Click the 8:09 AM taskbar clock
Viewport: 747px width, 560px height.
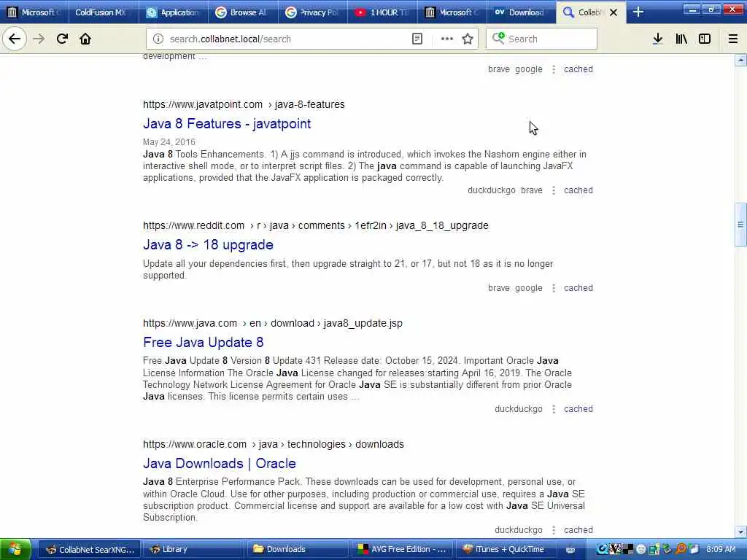pos(721,550)
